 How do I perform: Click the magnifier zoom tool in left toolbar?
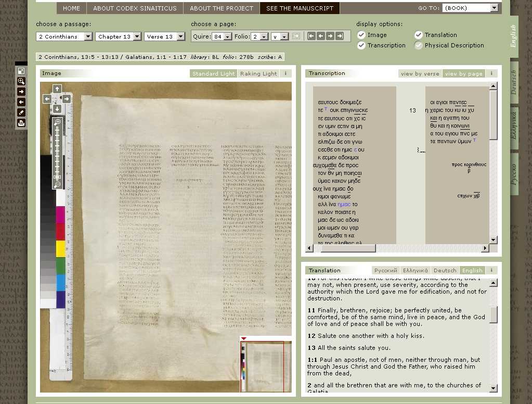(x=21, y=81)
